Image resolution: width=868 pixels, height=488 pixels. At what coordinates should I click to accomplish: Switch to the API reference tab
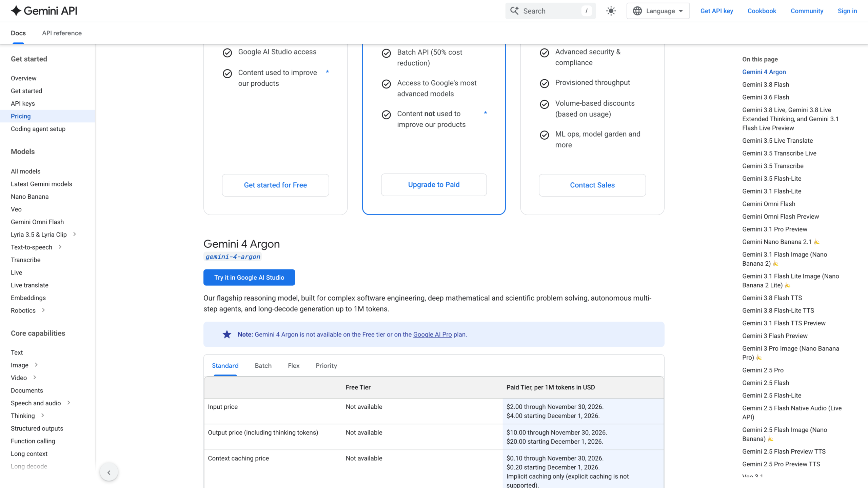click(62, 33)
